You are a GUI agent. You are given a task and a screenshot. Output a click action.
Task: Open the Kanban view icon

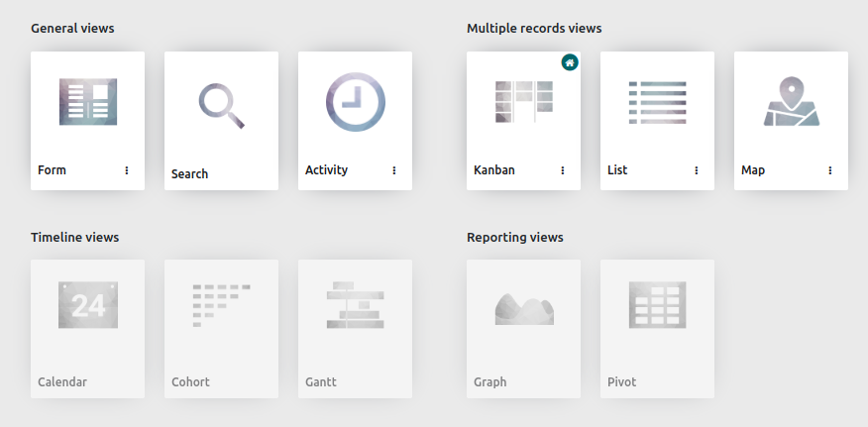pyautogui.click(x=524, y=102)
